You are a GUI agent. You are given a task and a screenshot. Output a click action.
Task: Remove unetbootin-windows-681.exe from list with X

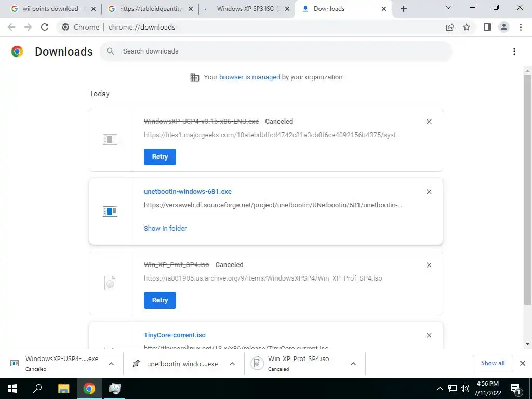coord(429,192)
